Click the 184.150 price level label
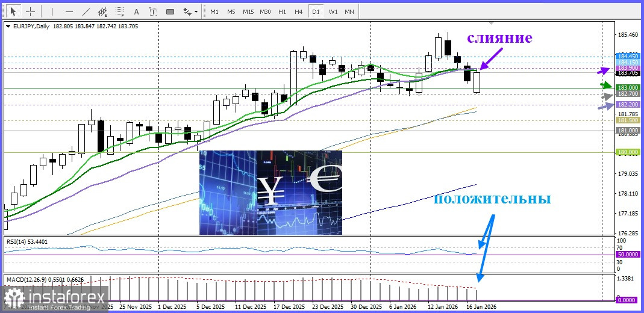 click(x=628, y=62)
